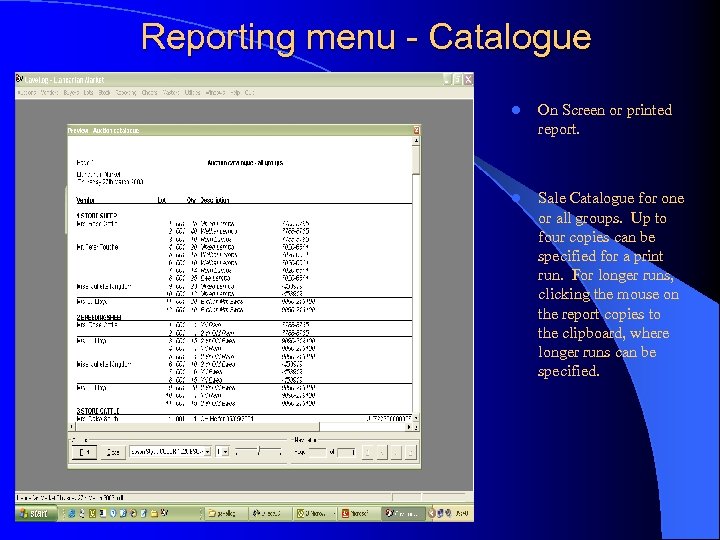Click vertical scrollbar down arrow in Preview
Screen dimensions: 720x540
click(416, 418)
